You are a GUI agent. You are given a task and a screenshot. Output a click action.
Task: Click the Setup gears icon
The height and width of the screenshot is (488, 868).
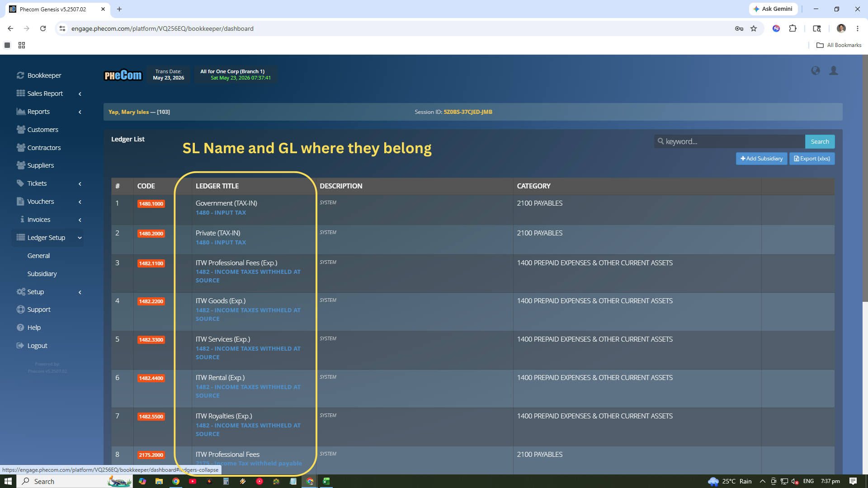coord(20,292)
